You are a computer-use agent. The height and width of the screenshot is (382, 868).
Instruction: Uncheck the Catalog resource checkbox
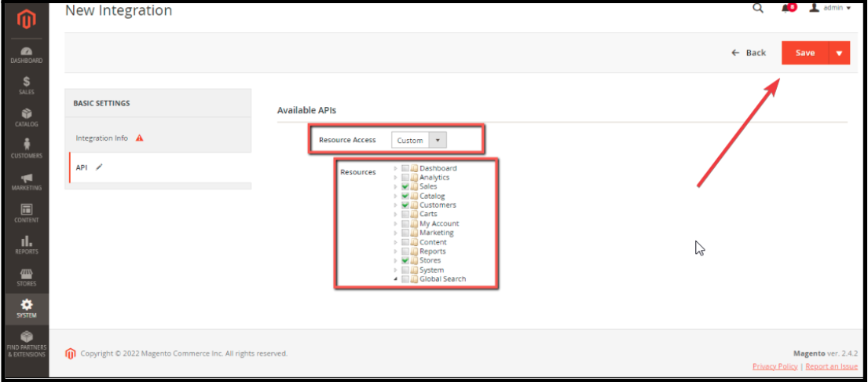pyautogui.click(x=406, y=196)
